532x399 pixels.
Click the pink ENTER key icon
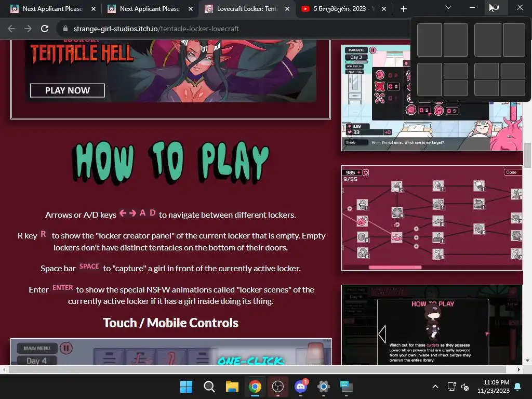(63, 288)
